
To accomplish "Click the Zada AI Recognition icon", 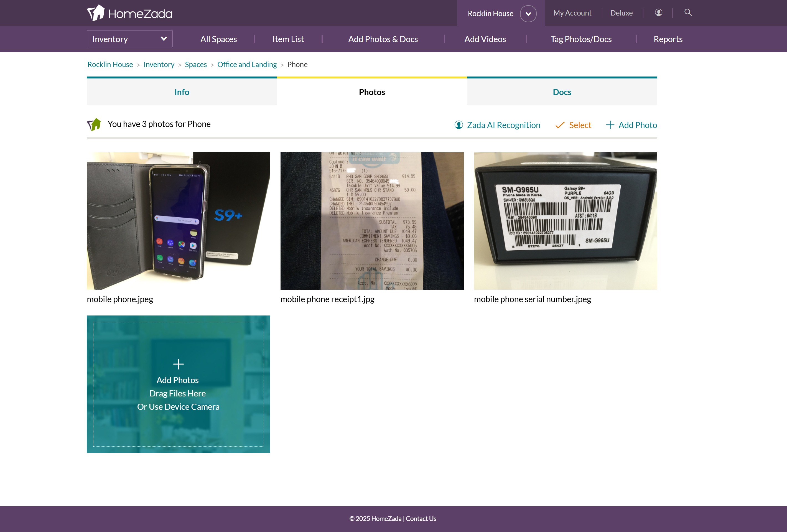I will click(459, 125).
